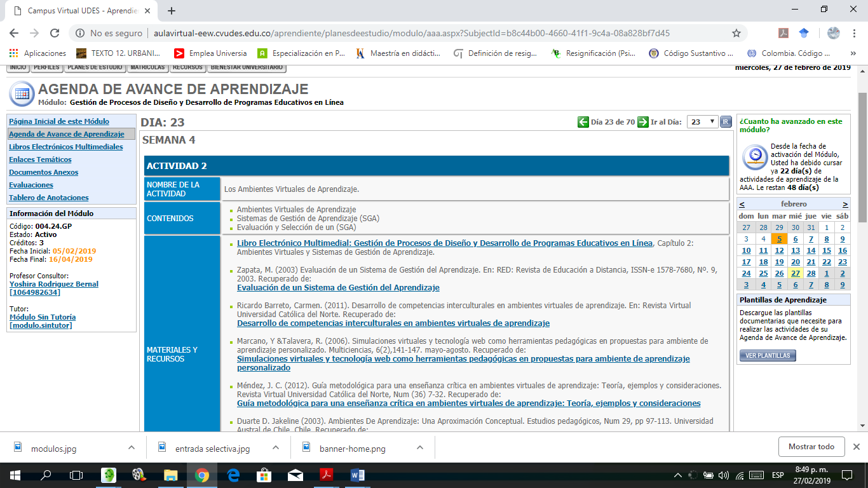
Task: Click the Adobe PDF extension icon
Action: click(784, 33)
